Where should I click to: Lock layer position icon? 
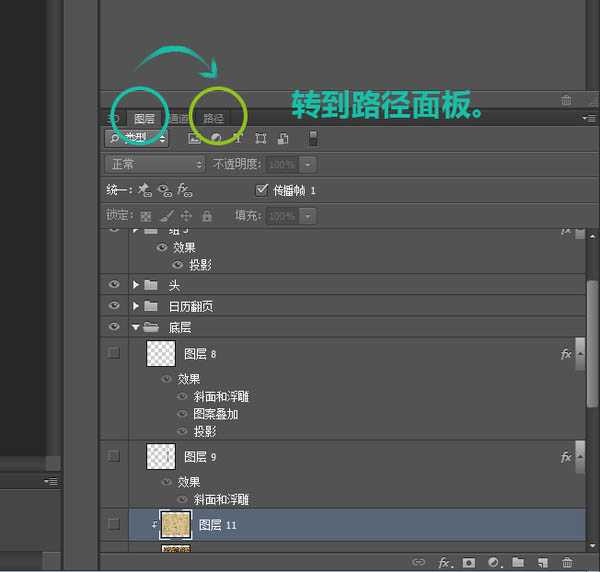click(x=186, y=216)
